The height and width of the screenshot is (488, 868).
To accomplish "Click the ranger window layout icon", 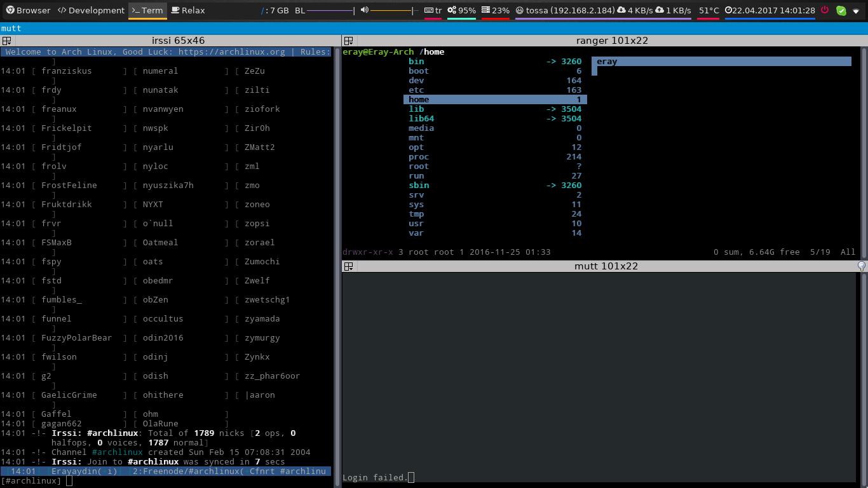I will 348,41.
